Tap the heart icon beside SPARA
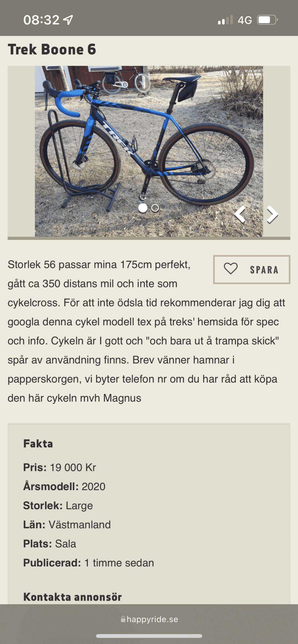 pos(231,269)
